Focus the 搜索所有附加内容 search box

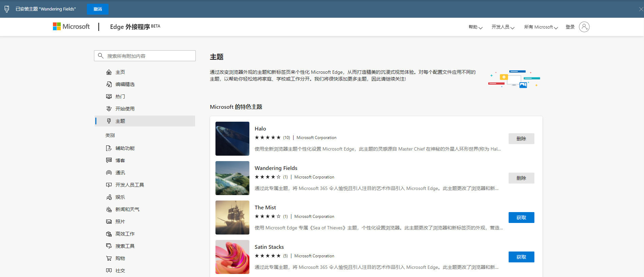tap(145, 56)
